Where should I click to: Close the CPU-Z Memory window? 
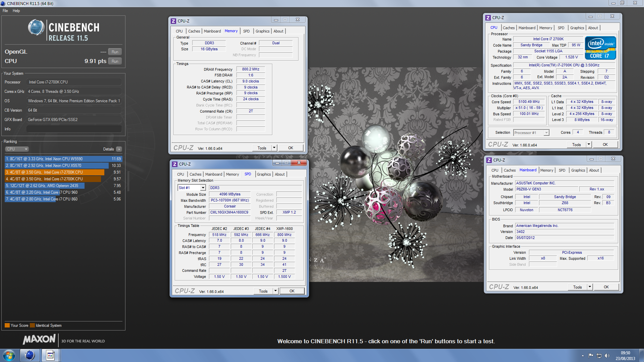click(298, 19)
